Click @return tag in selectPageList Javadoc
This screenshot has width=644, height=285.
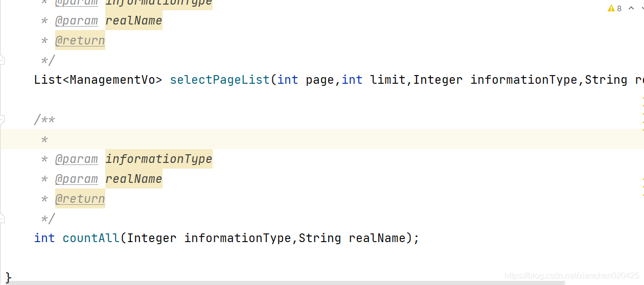click(80, 40)
